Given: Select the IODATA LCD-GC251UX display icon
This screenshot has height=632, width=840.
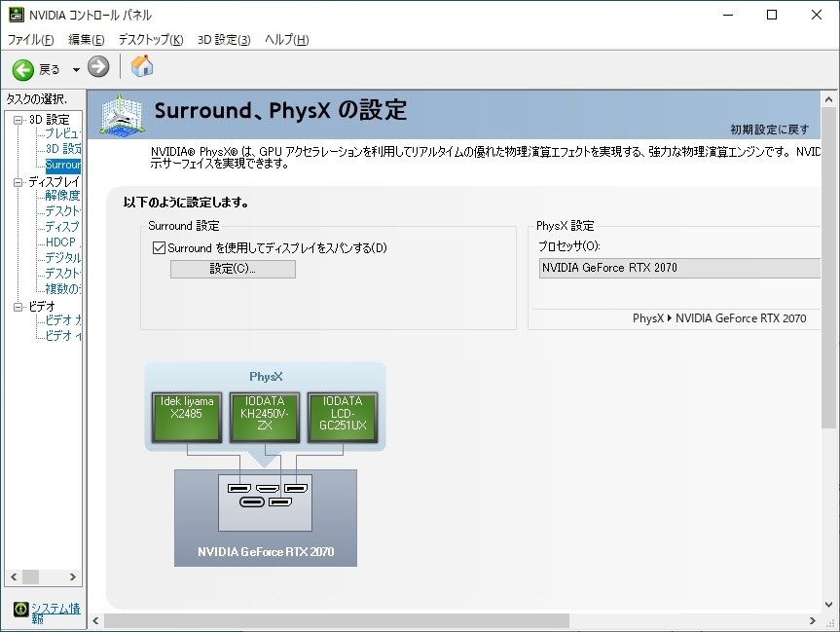Looking at the screenshot, I should [343, 418].
